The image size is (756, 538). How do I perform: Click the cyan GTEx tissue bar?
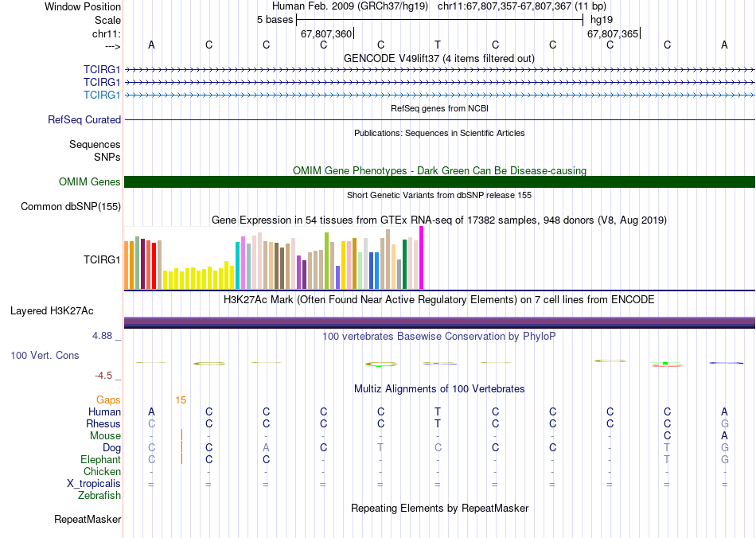(237, 266)
